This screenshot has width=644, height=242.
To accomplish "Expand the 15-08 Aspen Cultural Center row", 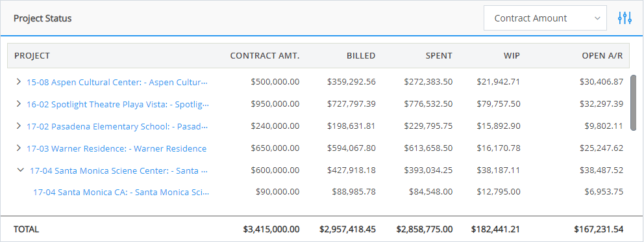I will point(18,82).
